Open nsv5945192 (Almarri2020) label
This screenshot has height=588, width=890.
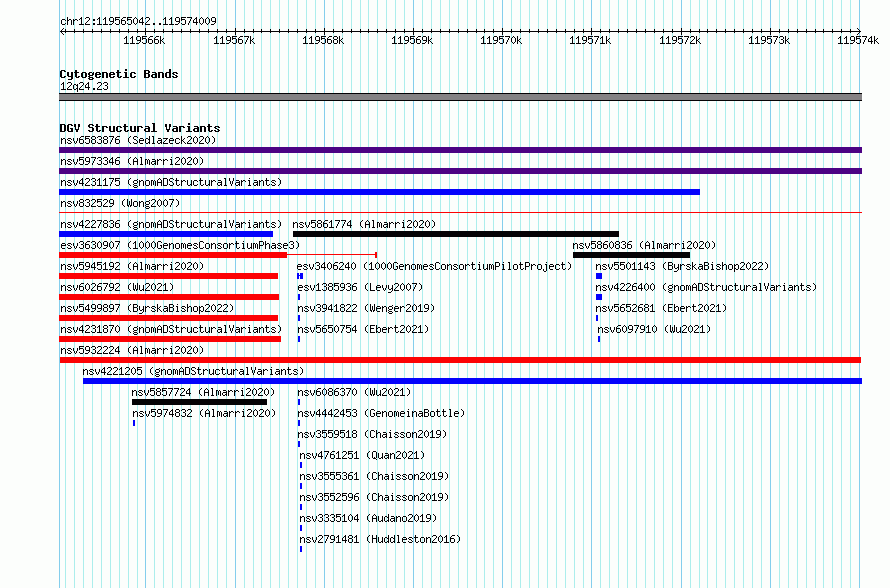click(132, 266)
